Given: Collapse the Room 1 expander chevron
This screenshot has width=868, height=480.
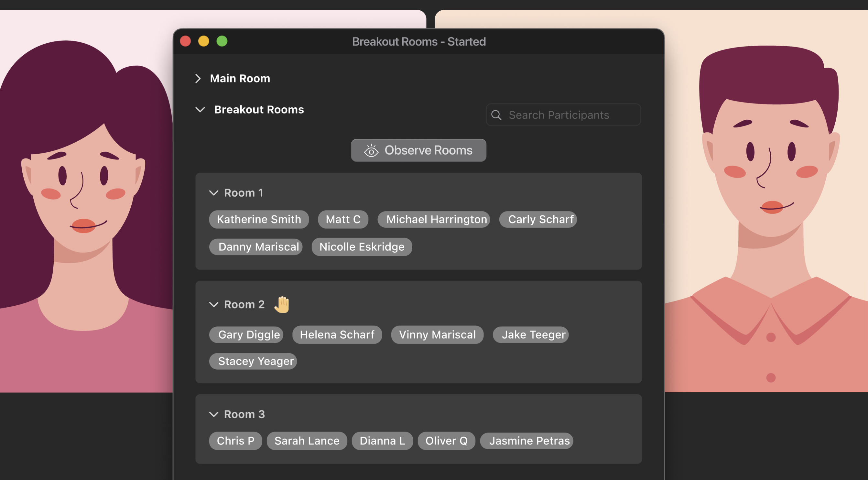Looking at the screenshot, I should point(214,192).
